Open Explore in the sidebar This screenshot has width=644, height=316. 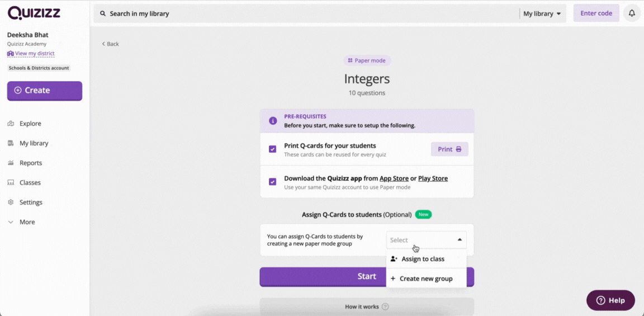point(30,124)
